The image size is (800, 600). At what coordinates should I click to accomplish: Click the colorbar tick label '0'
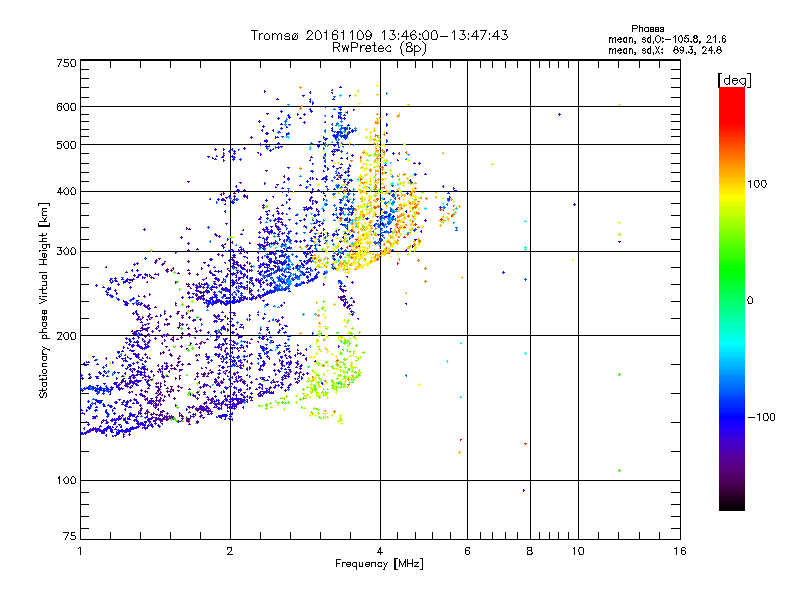750,300
